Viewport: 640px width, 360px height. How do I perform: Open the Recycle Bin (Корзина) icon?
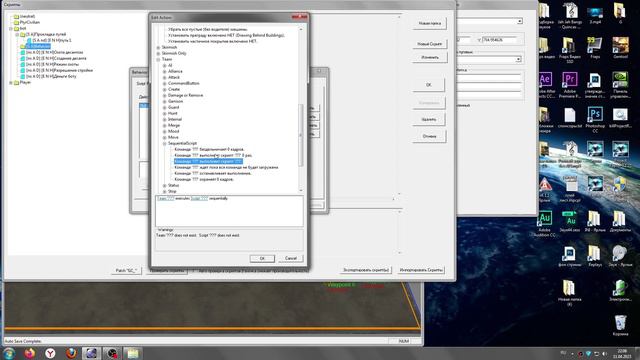coord(620,325)
